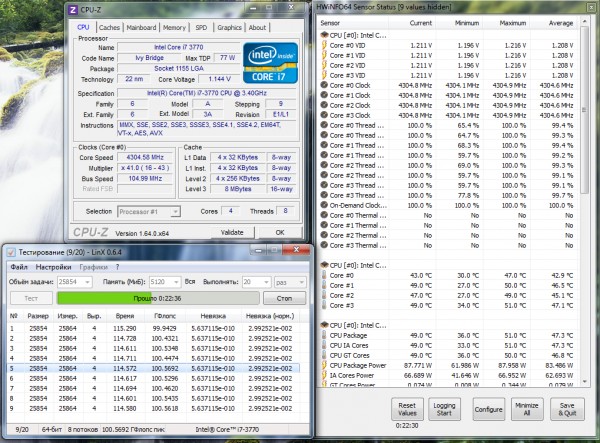Click the Minimize All button

point(527,409)
